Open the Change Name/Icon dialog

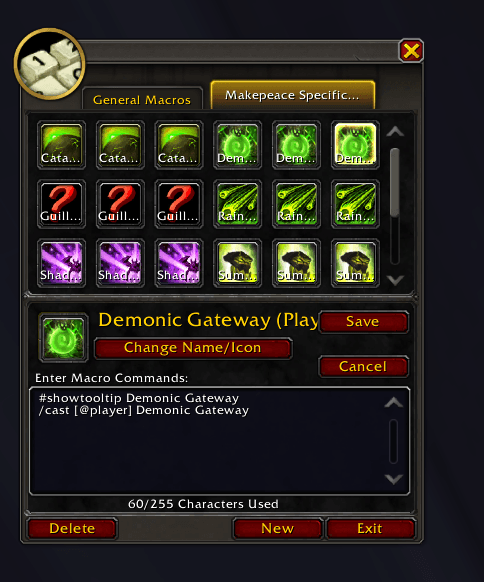pos(193,348)
